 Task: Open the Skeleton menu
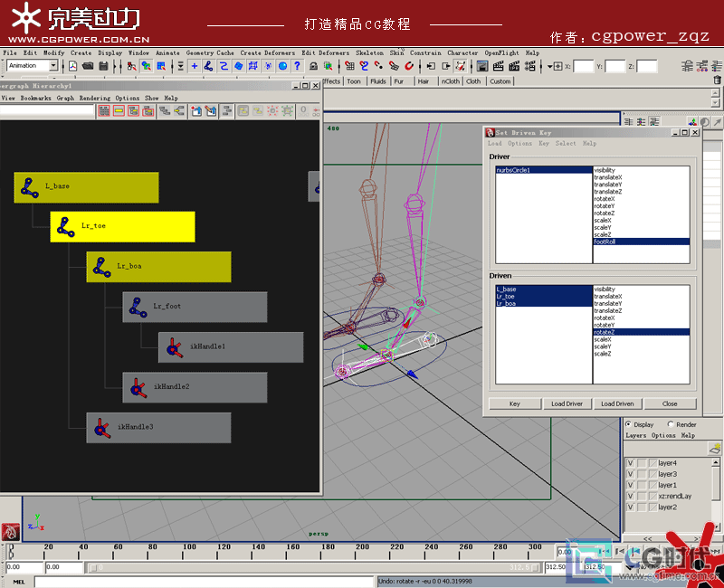(x=369, y=53)
